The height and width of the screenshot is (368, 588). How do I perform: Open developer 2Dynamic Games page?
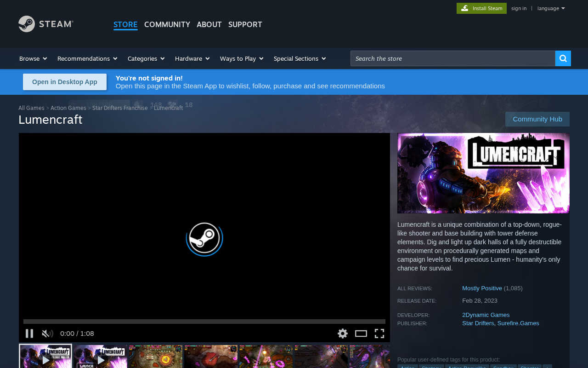click(486, 315)
